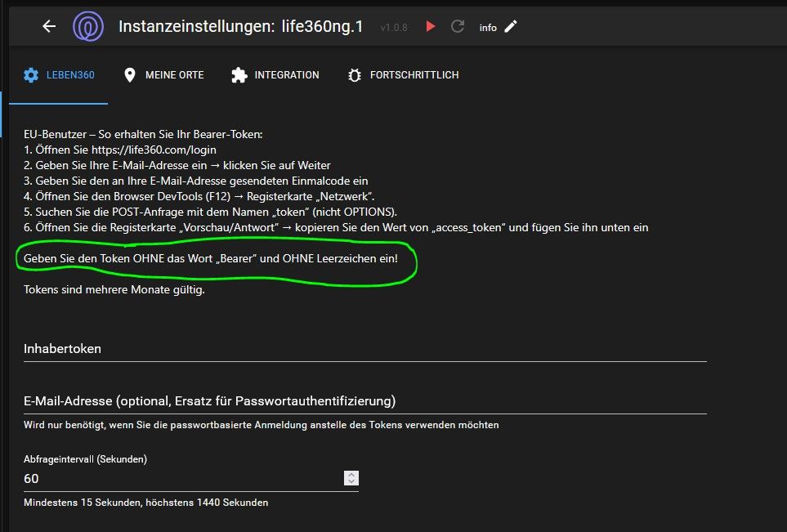
Task: Click the gear icon on the LEBEN360 tab
Action: 31,75
